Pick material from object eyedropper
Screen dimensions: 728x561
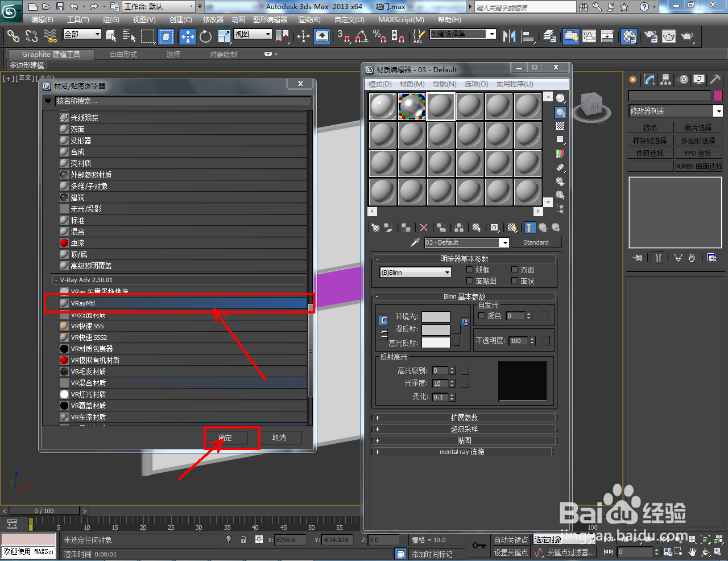(x=415, y=242)
